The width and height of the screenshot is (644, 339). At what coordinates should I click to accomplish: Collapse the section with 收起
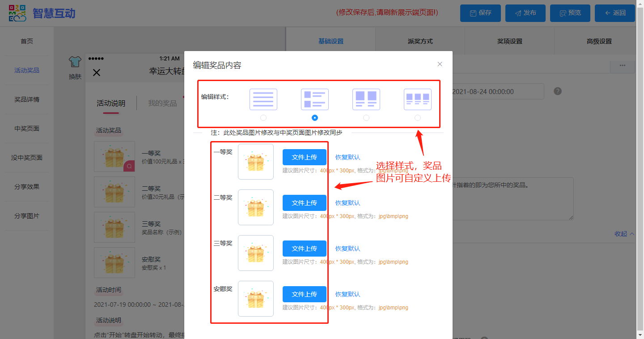pyautogui.click(x=624, y=234)
